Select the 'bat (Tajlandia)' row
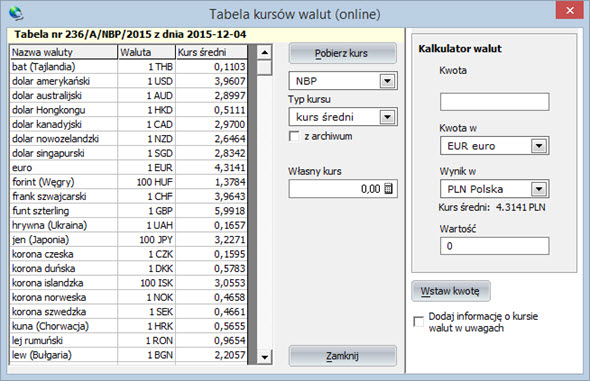The image size is (590, 381). tap(128, 67)
